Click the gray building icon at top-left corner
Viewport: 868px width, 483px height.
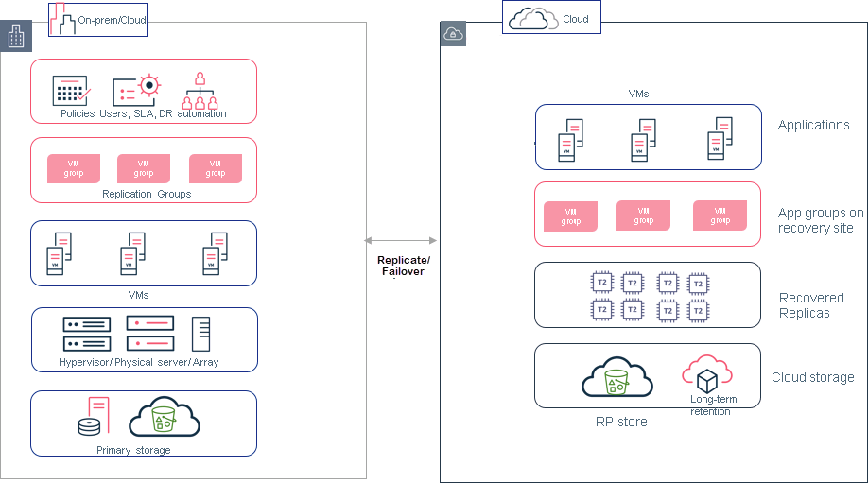pyautogui.click(x=16, y=37)
